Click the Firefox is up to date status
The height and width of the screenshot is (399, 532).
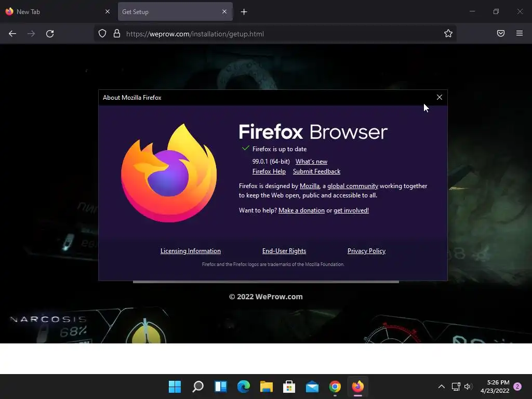click(280, 149)
